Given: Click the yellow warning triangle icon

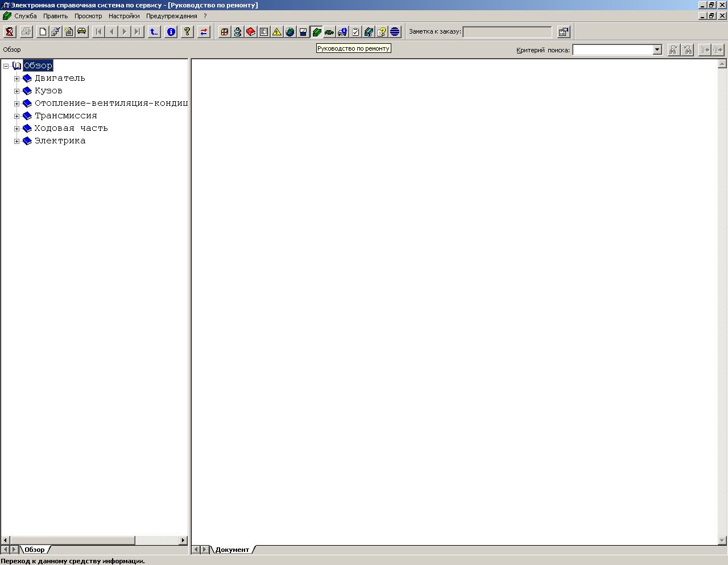Looking at the screenshot, I should [277, 32].
